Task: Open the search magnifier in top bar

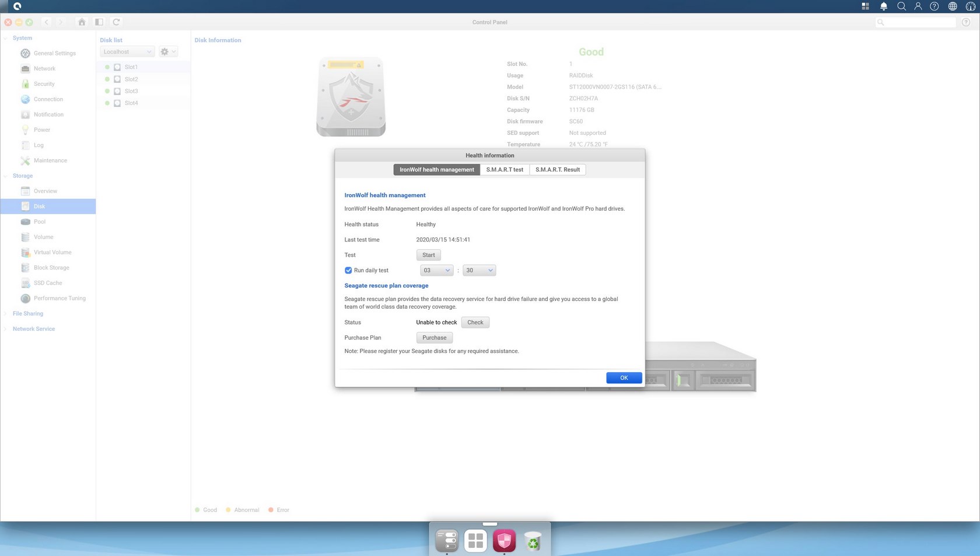Action: [901, 6]
